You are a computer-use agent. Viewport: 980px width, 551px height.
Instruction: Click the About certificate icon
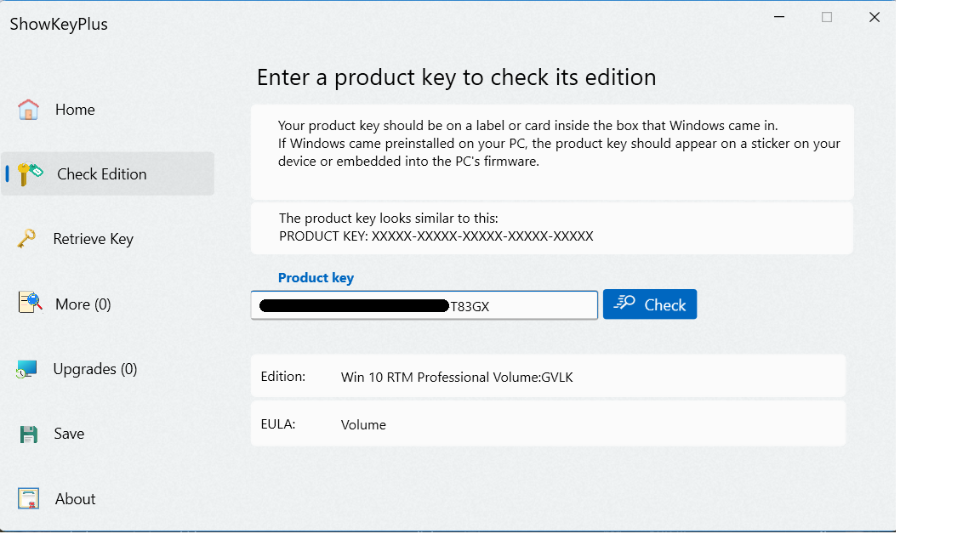pyautogui.click(x=28, y=498)
